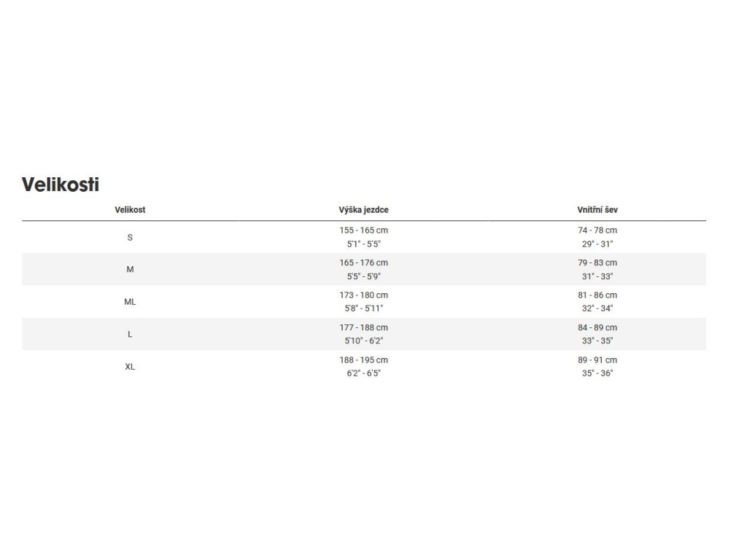Click the 177 - 188 cm height value
Screen dimensions: 747x560
[x=363, y=327]
